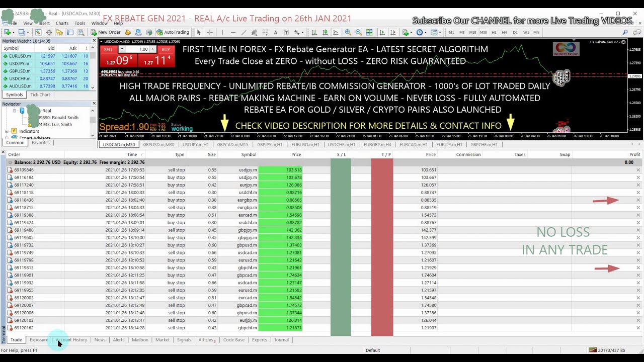Select the D1 timeframe
644x362 pixels.
tap(515, 32)
